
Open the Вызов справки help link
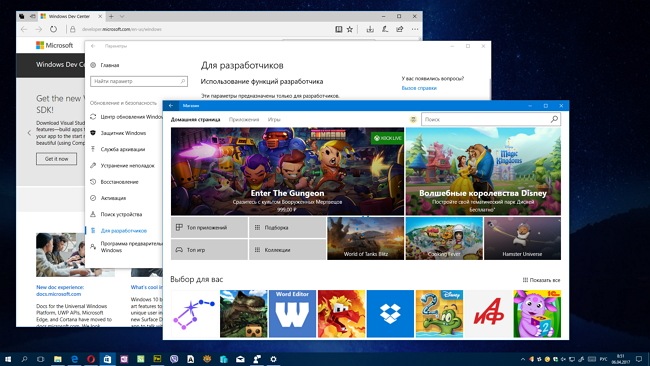(419, 88)
